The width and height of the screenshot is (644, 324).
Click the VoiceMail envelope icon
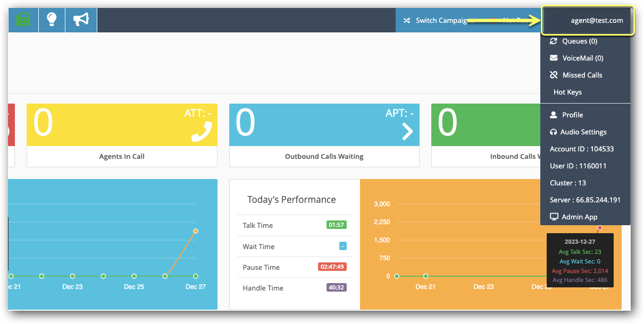pos(554,58)
